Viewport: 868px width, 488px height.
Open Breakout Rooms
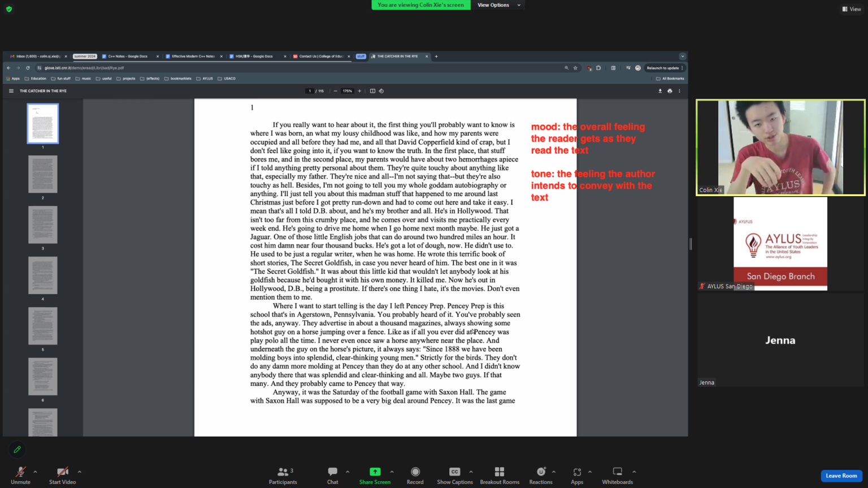[x=500, y=475]
